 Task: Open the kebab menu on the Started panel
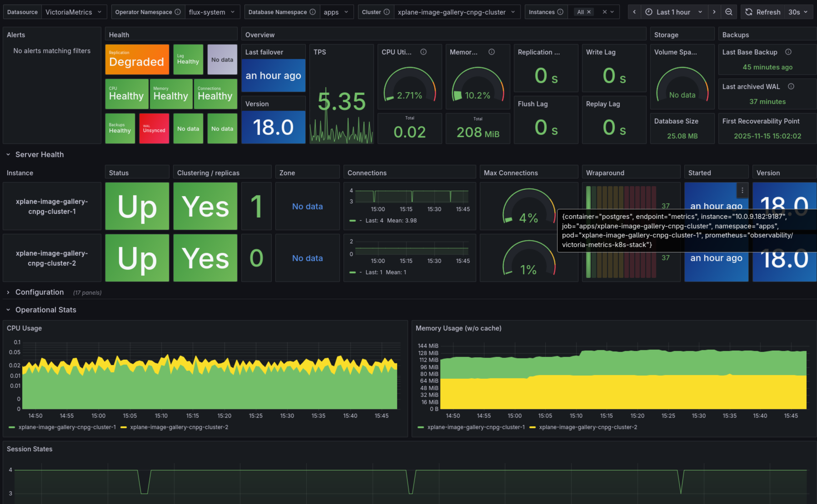742,190
